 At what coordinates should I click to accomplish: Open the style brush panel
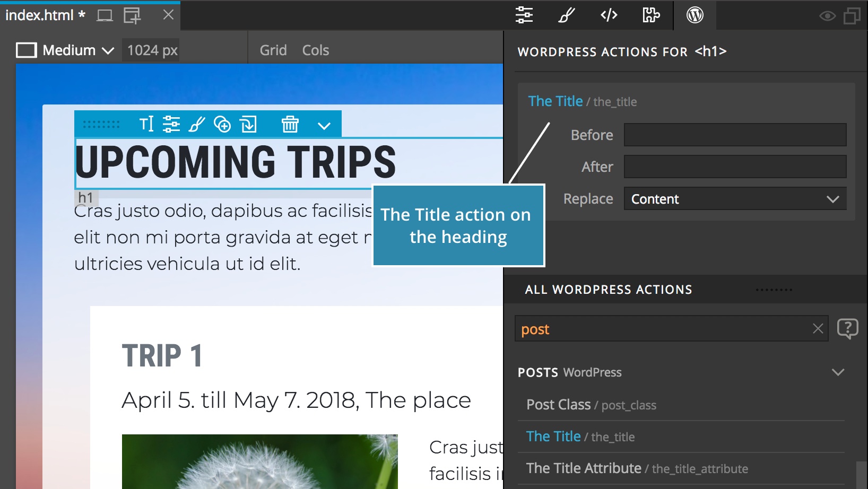coord(567,15)
